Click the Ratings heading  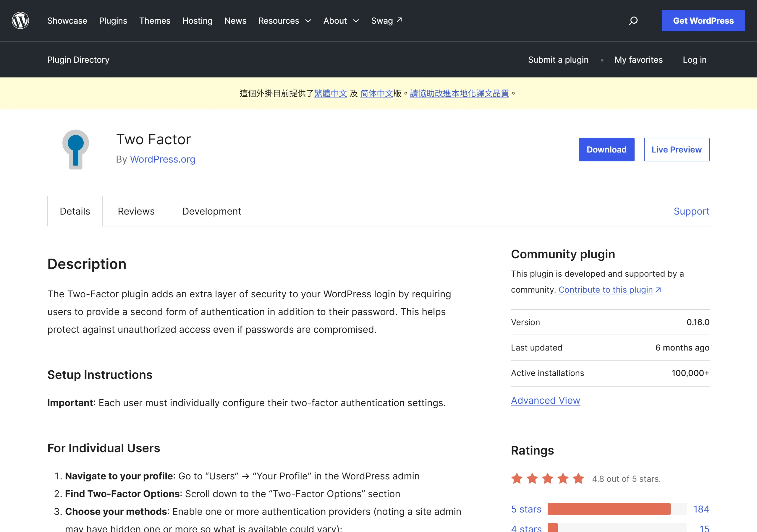[x=532, y=450]
